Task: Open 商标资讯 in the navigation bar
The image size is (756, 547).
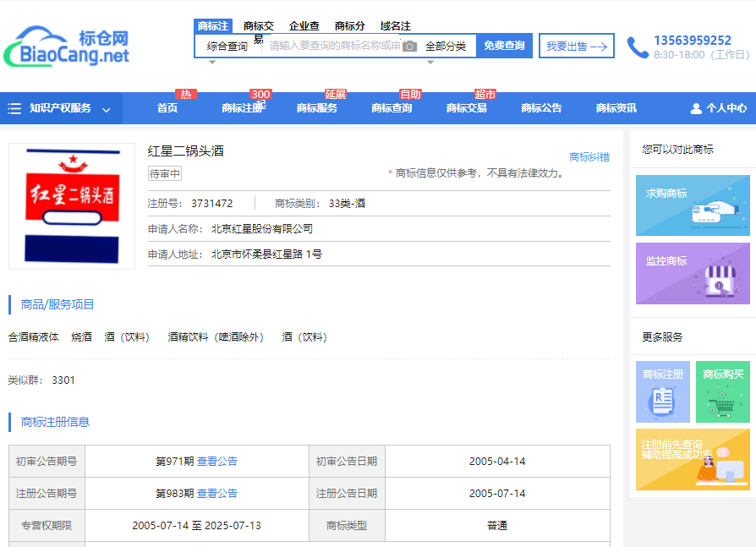Action: (616, 108)
